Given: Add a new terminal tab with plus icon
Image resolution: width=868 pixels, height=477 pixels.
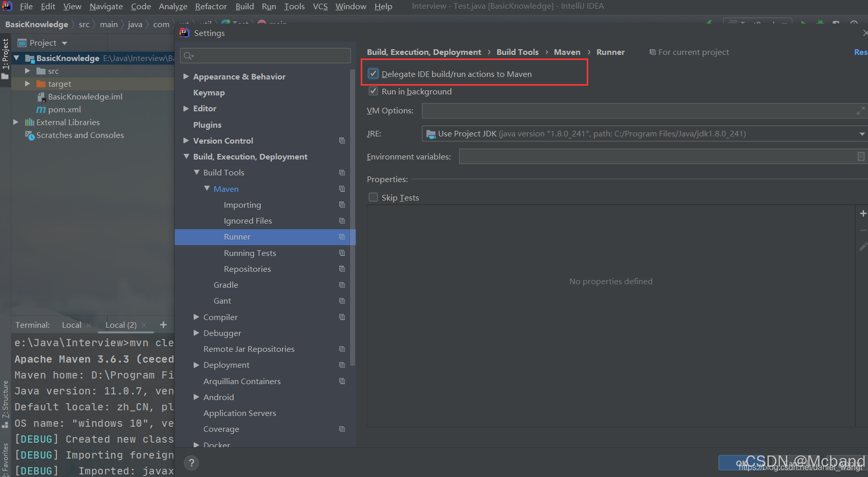Looking at the screenshot, I should (163, 325).
